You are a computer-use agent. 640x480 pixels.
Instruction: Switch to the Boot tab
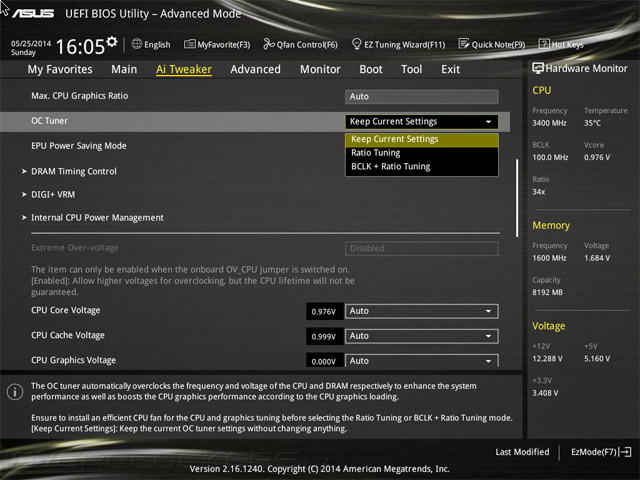pos(371,69)
